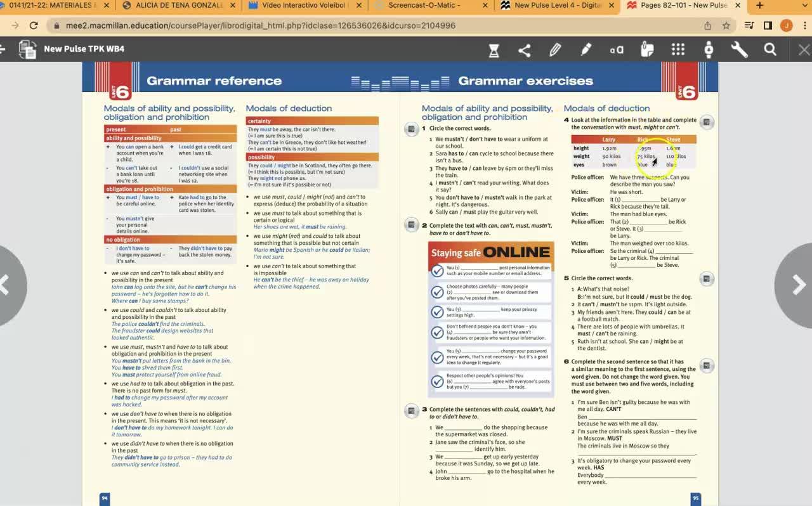The image size is (812, 506).
Task: Toggle the browser side panel
Action: click(x=768, y=26)
